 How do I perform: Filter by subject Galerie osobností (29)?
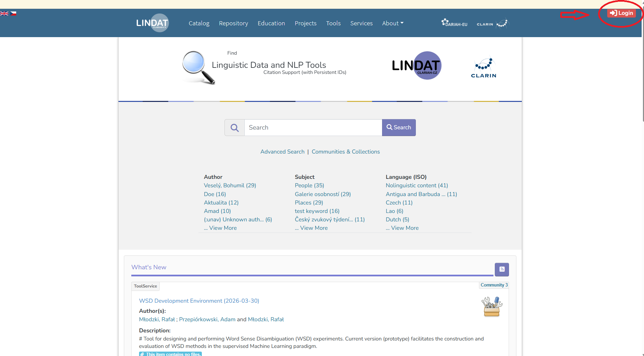click(x=323, y=194)
